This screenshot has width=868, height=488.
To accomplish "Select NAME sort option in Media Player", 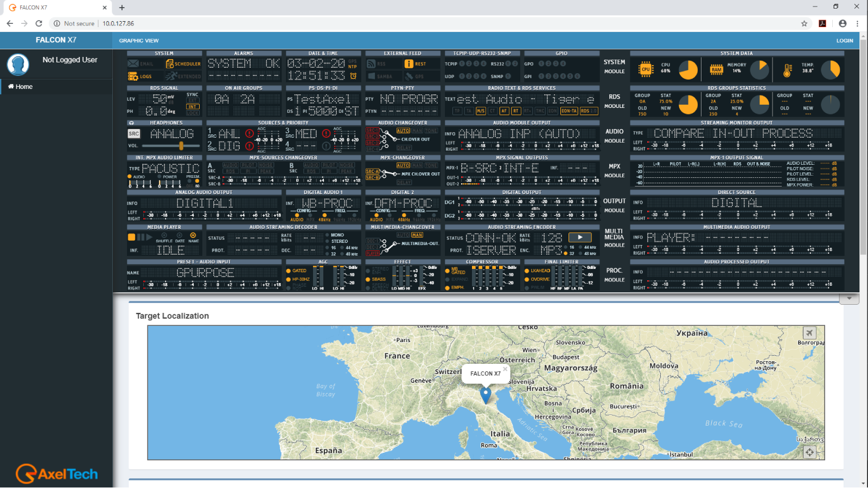I will (193, 237).
